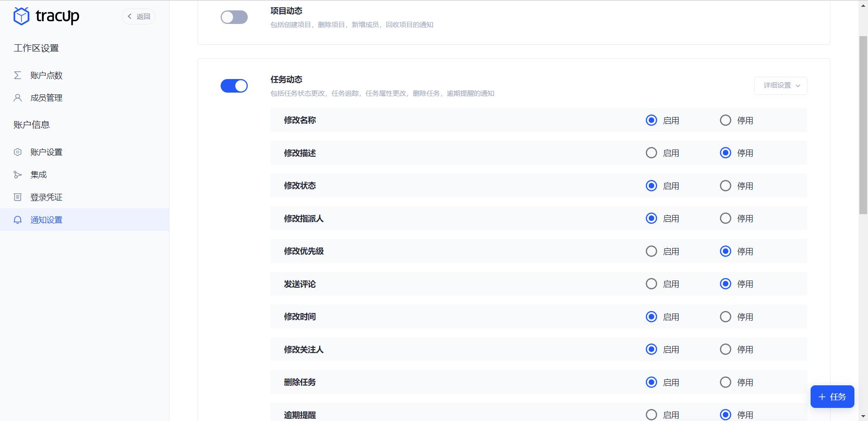Select the 通知设置 bell icon
The image size is (868, 421).
[17, 220]
